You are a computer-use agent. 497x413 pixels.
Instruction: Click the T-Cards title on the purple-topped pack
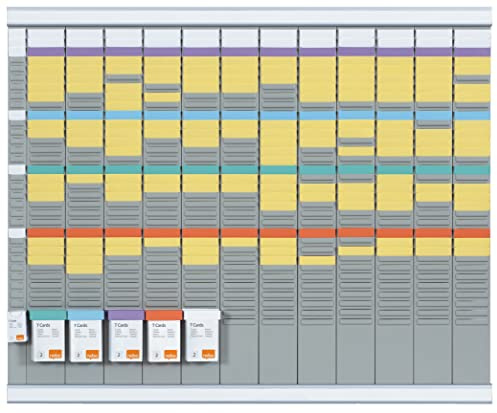121,325
